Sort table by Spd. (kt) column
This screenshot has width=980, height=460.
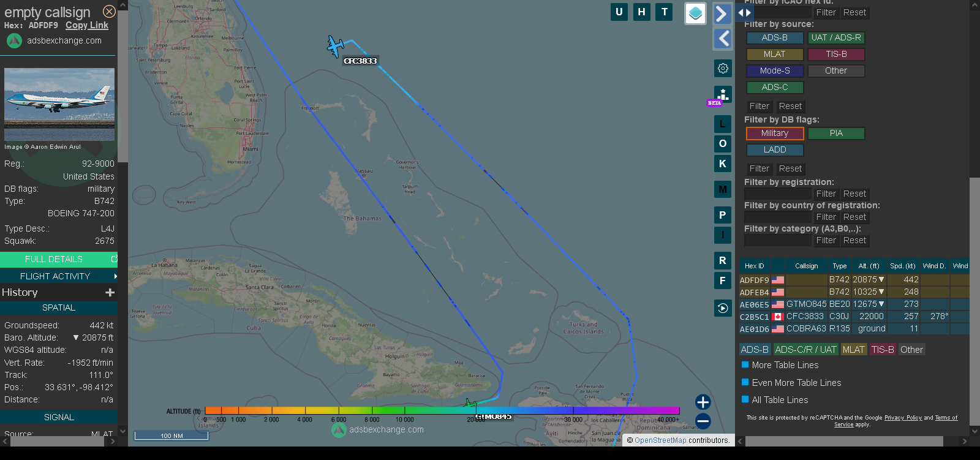click(903, 266)
